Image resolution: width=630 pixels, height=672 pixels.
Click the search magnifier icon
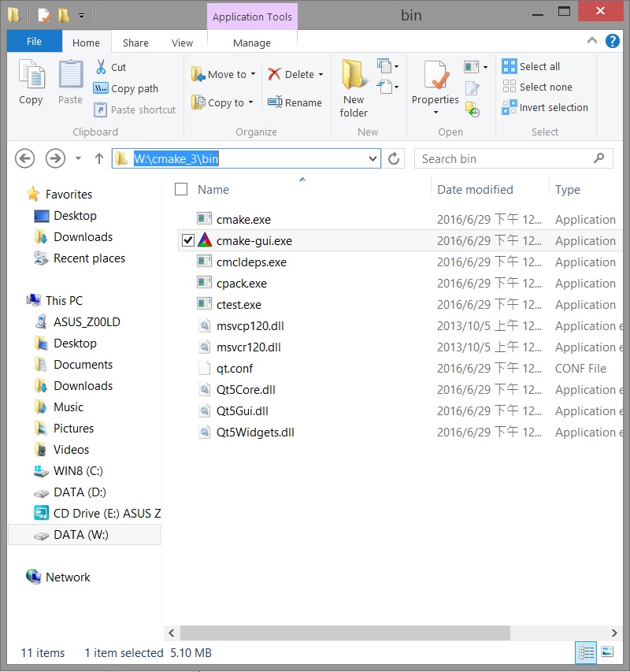pos(598,158)
